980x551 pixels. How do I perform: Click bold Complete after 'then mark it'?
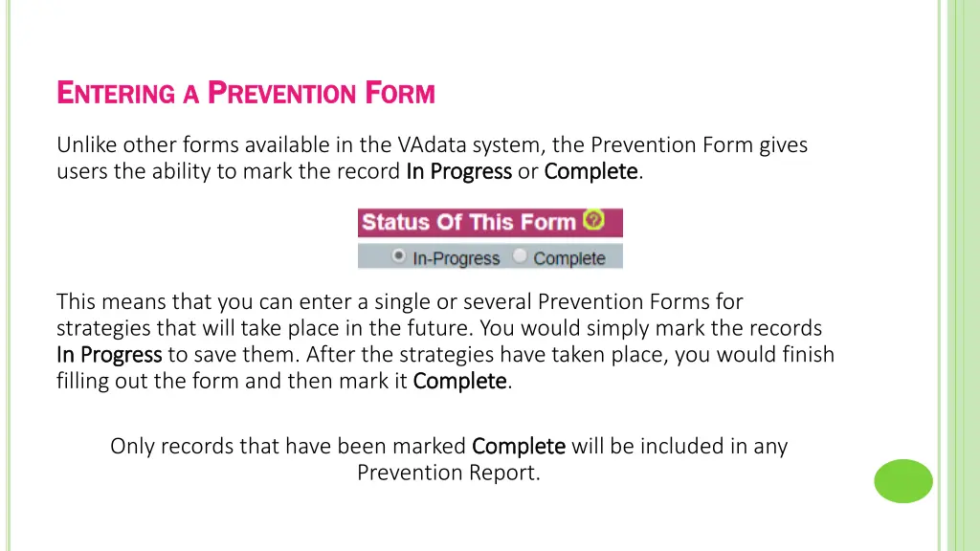460,381
